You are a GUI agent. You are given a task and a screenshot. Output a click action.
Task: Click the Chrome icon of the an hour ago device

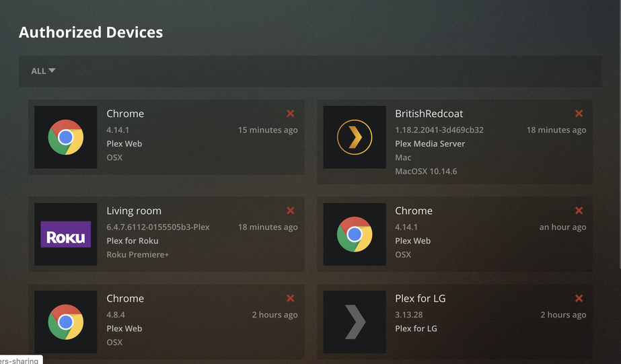pos(355,234)
